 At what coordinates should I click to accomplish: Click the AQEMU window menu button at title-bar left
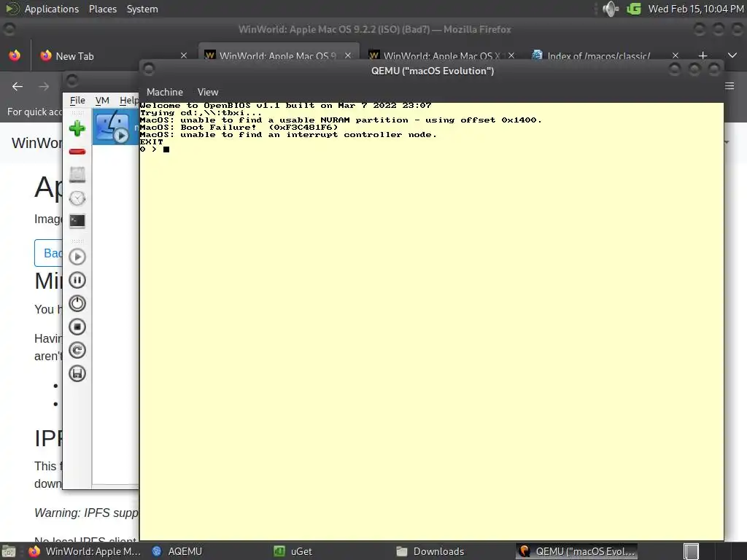coord(72,80)
